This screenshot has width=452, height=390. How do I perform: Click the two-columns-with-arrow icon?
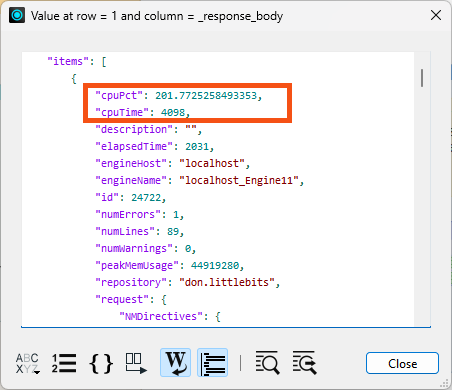click(136, 363)
